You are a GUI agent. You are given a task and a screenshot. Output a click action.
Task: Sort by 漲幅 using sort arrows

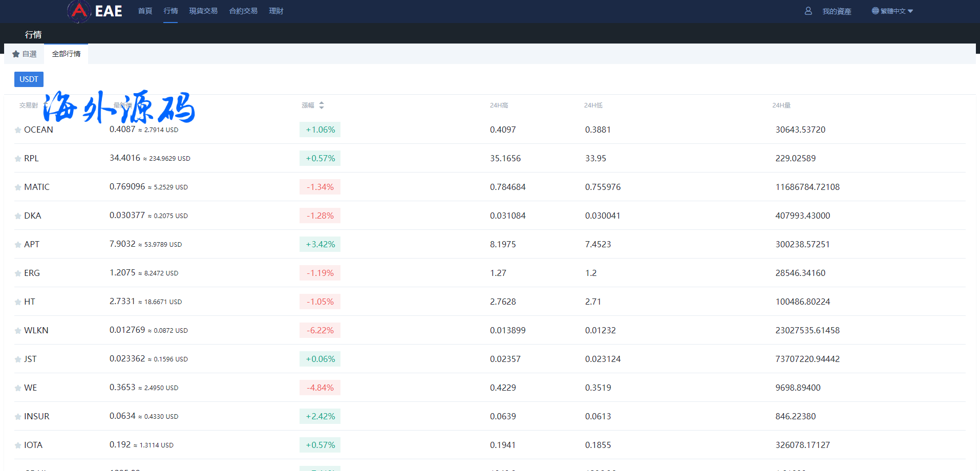coord(321,105)
